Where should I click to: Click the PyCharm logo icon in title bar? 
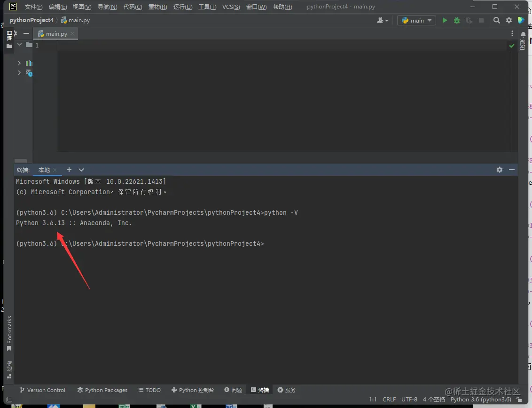pos(13,7)
